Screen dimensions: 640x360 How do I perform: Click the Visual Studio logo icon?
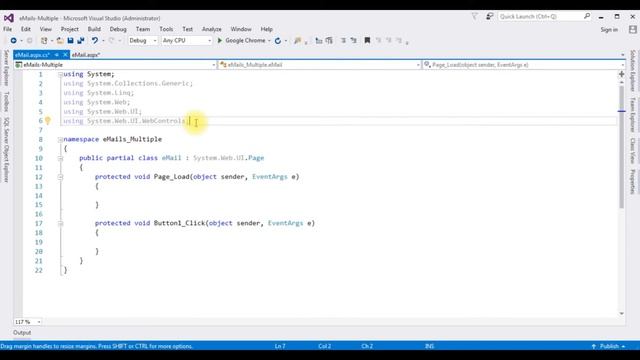(x=9, y=18)
